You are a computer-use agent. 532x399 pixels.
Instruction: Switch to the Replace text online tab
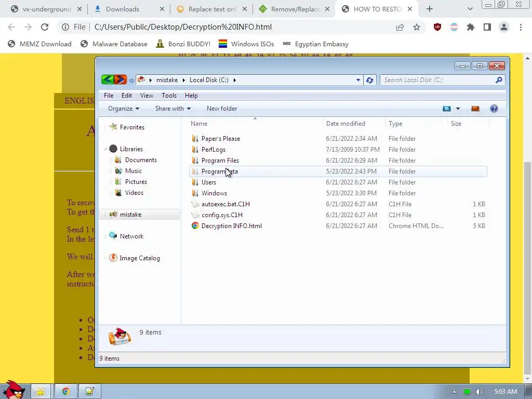[212, 9]
